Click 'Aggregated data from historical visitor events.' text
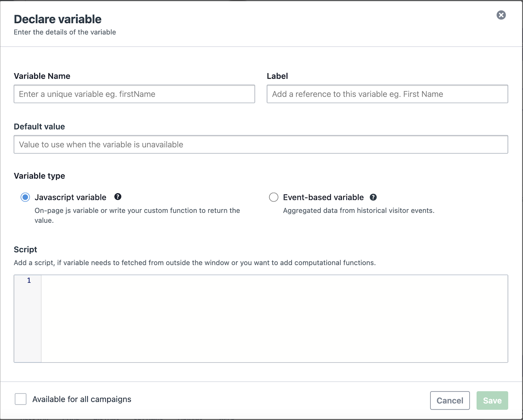The width and height of the screenshot is (523, 420). pyautogui.click(x=359, y=211)
